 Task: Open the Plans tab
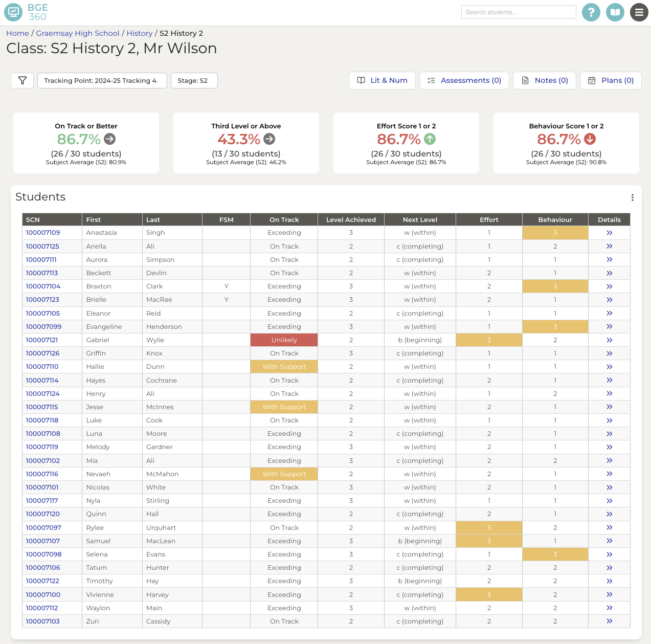click(611, 80)
